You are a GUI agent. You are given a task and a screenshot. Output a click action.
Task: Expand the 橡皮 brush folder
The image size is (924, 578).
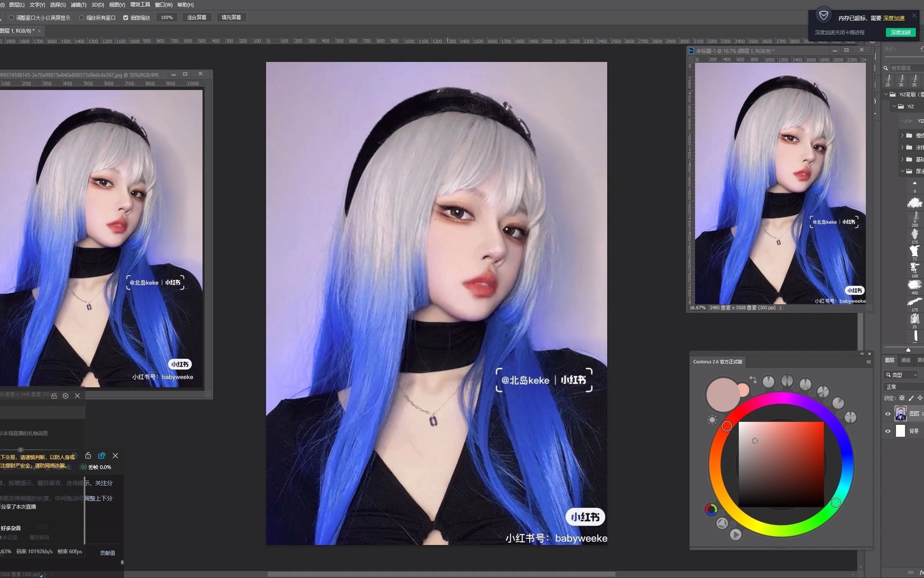coord(902,135)
